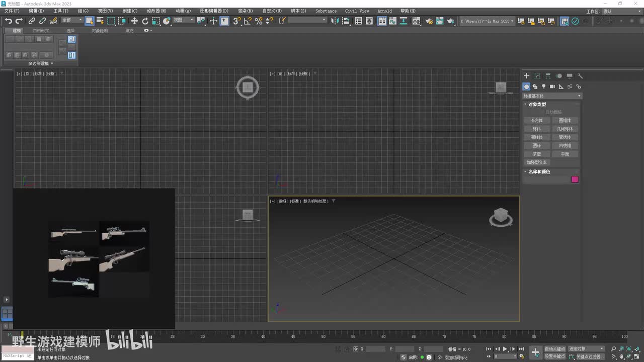Image resolution: width=644 pixels, height=362 pixels.
Task: Open the 渲染(R) menu
Action: tap(245, 11)
